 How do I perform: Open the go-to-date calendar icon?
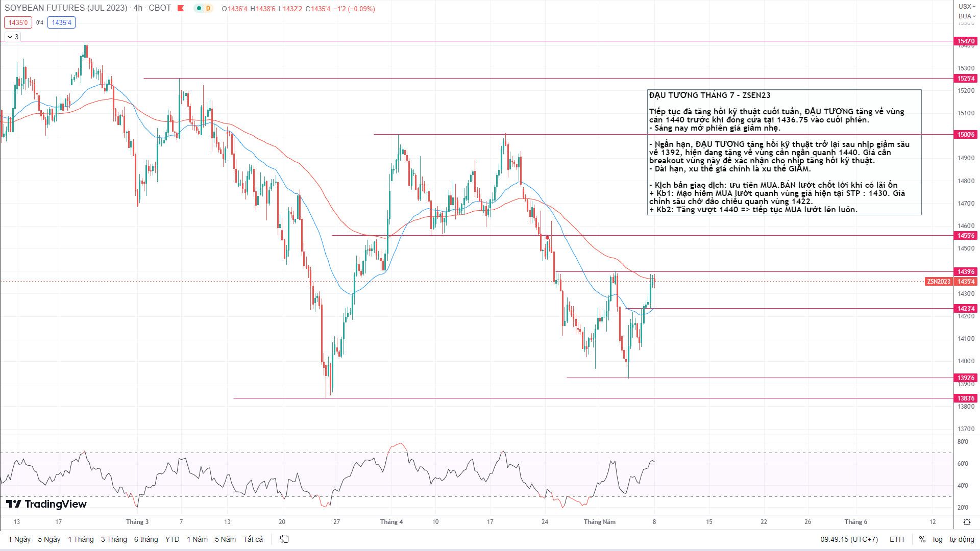tap(284, 539)
